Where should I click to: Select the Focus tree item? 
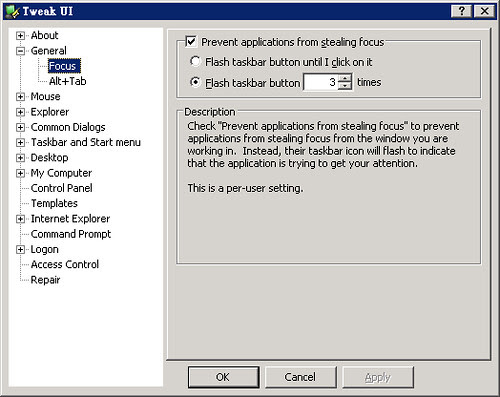[64, 66]
